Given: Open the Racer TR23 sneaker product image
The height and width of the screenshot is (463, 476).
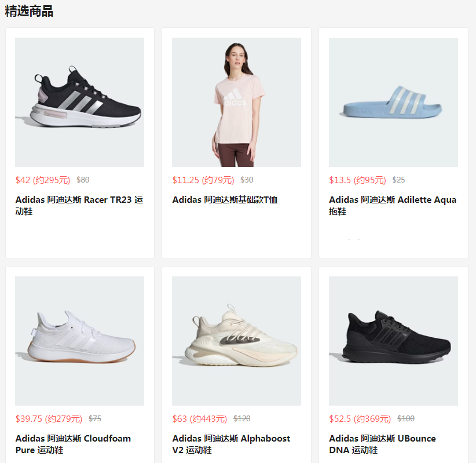Looking at the screenshot, I should 79,102.
